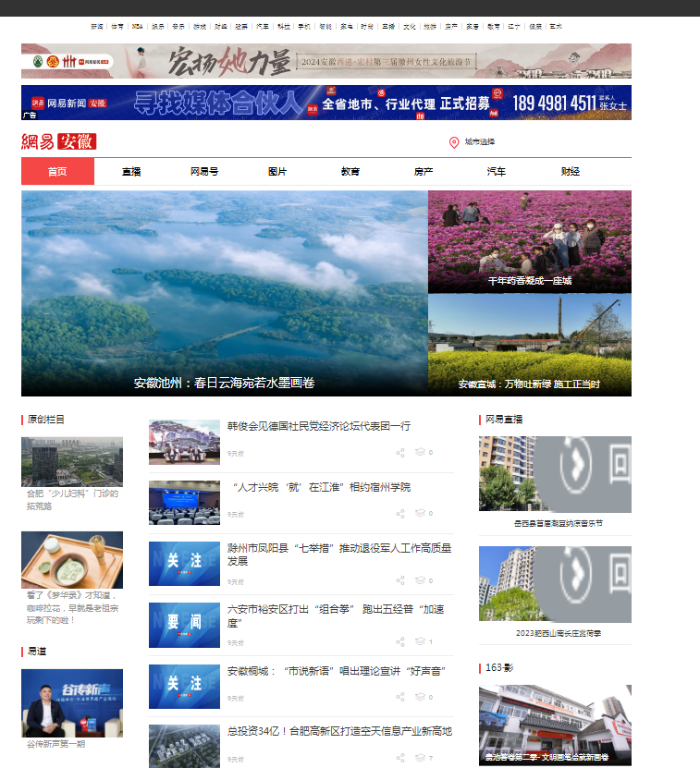Click 娱乐 in the top site links
Viewport: 700px width, 768px height.
[x=158, y=27]
